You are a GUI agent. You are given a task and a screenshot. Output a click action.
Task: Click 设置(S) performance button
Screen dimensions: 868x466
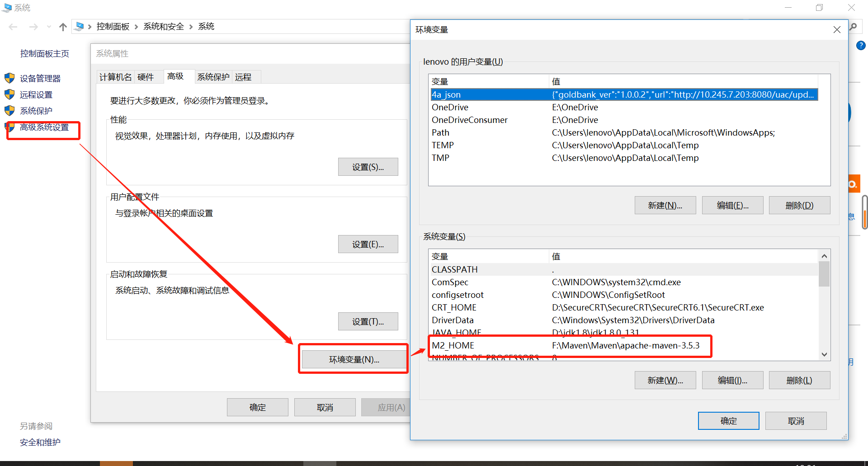(x=368, y=167)
